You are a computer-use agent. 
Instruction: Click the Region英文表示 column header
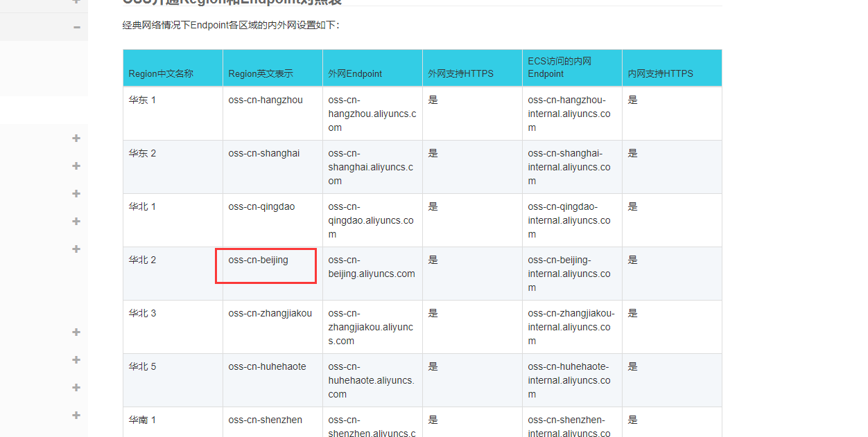click(261, 73)
